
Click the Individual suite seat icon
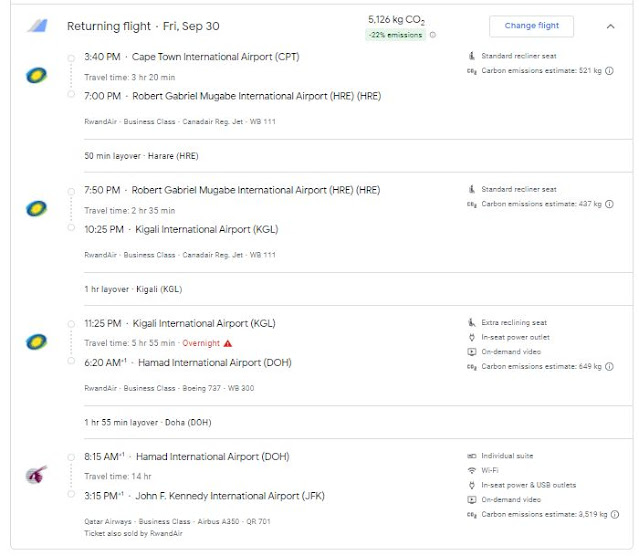pyautogui.click(x=471, y=455)
